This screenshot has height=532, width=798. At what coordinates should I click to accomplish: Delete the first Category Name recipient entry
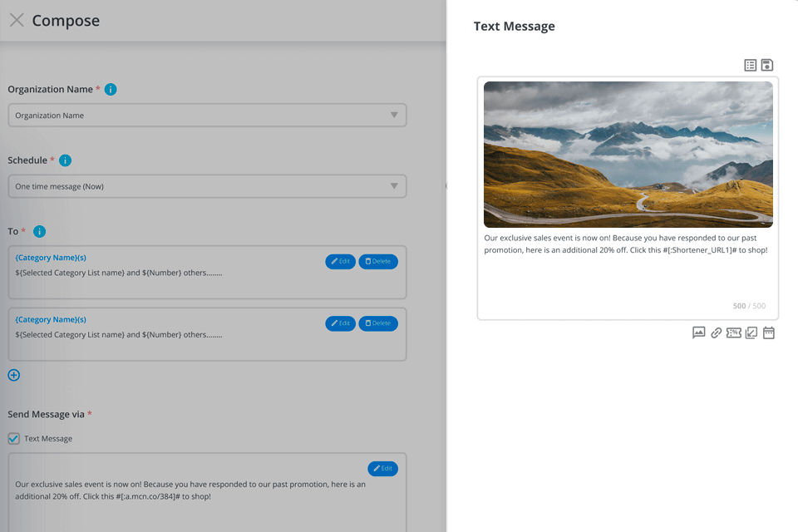pos(378,262)
